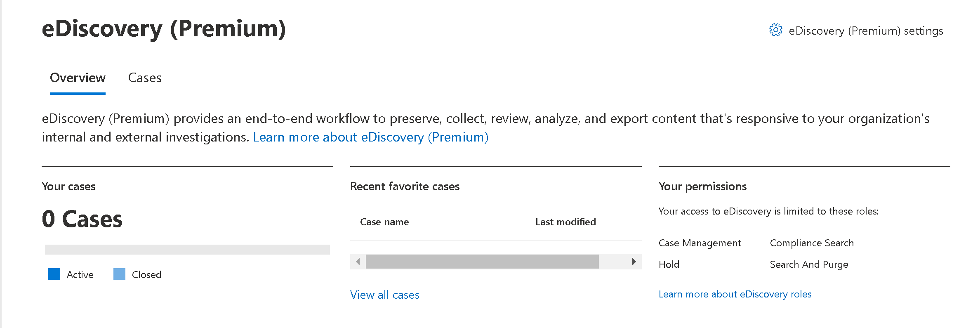
Task: Sort by Last modified column header
Action: pyautogui.click(x=565, y=222)
